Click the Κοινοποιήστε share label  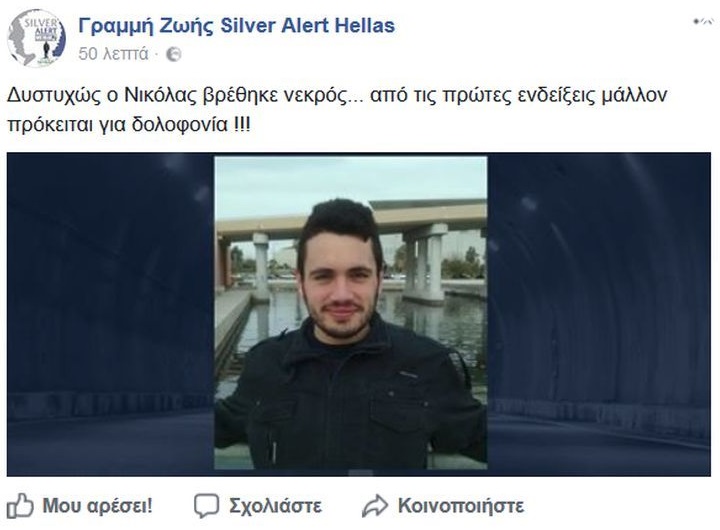[x=461, y=506]
